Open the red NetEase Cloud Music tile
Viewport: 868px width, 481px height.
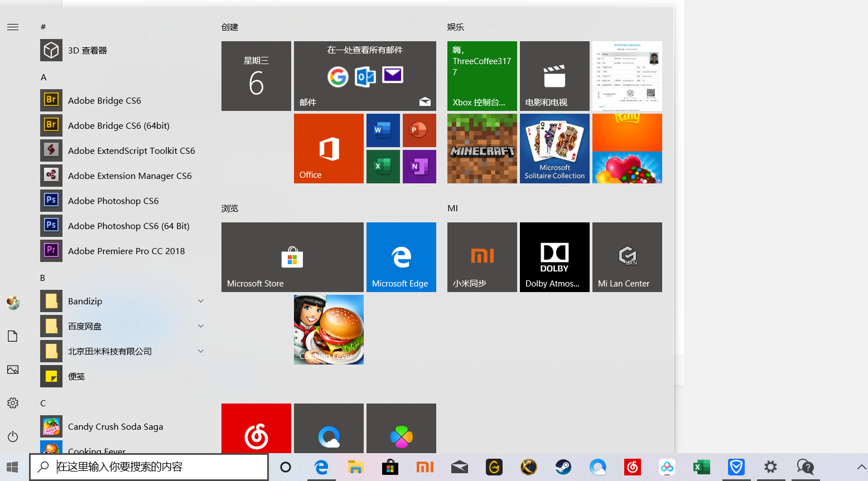click(x=256, y=428)
